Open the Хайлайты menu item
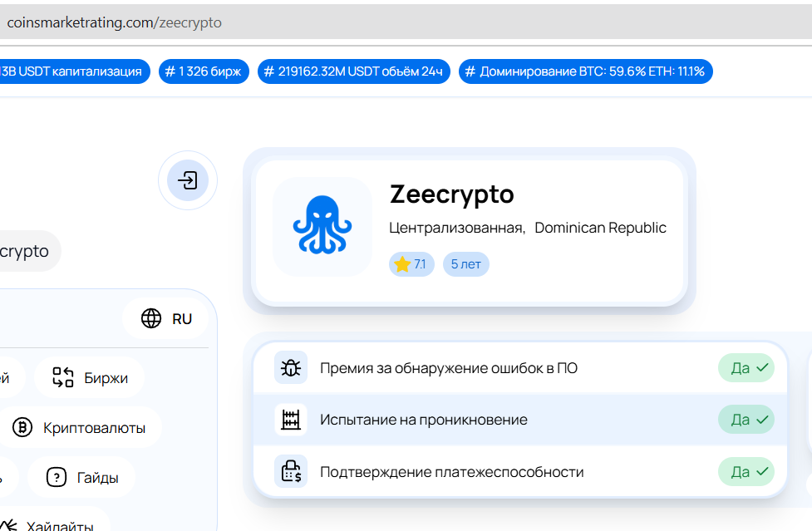812x531 pixels. click(x=58, y=526)
